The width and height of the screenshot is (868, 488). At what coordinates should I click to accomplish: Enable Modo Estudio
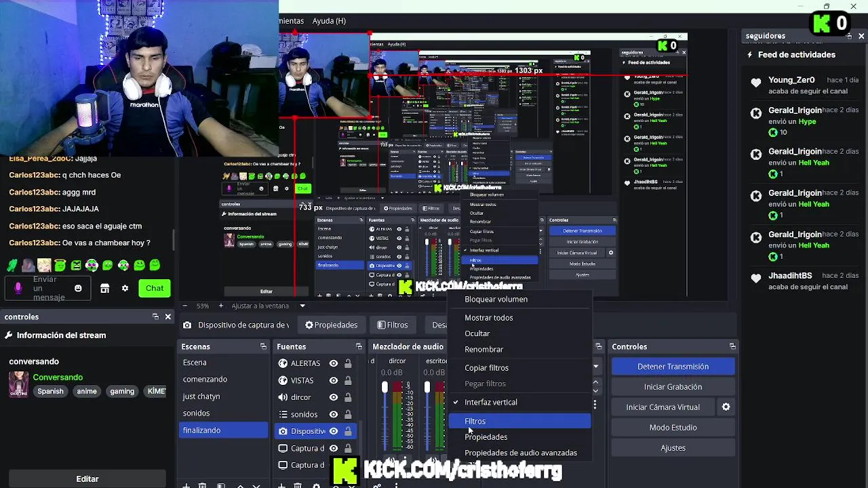tap(673, 428)
